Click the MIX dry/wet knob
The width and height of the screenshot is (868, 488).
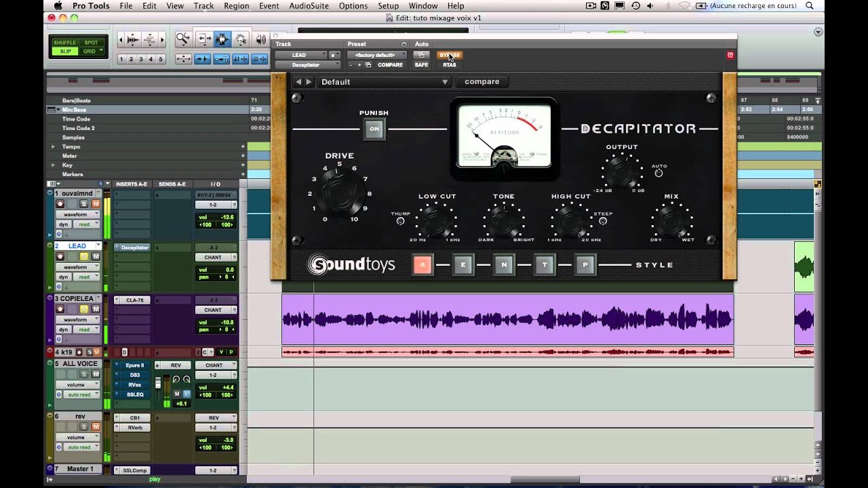[x=671, y=221]
